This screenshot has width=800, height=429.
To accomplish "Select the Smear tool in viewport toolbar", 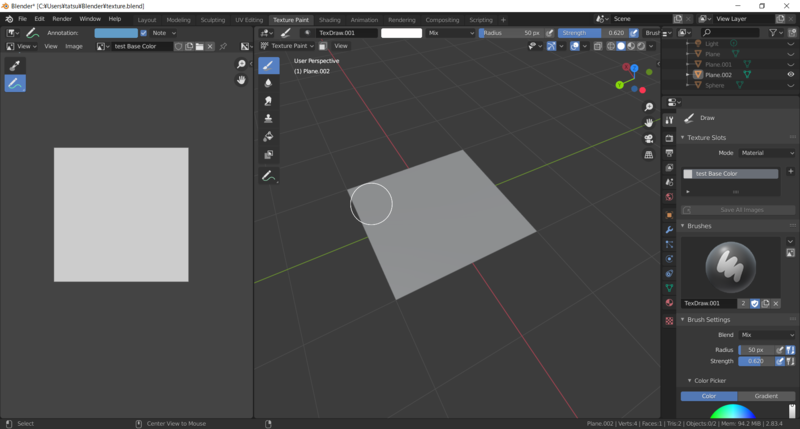I will (268, 101).
